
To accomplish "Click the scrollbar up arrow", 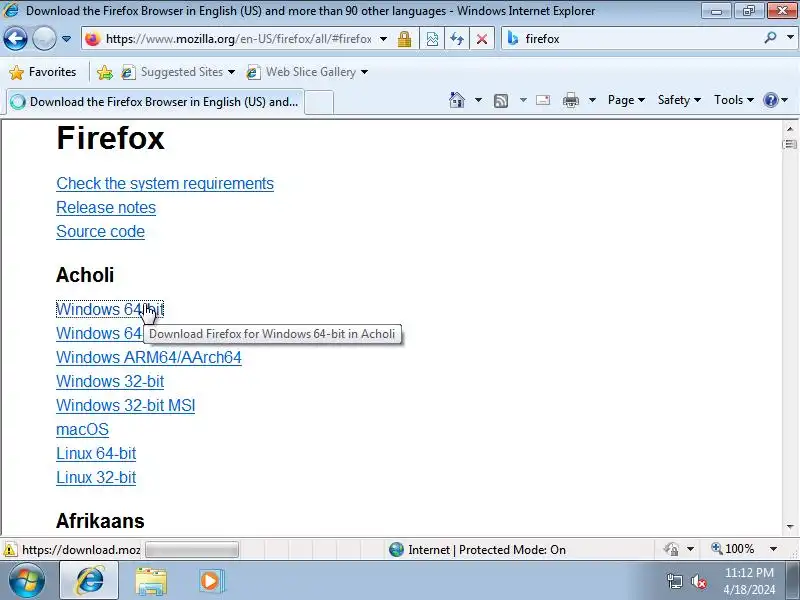I will pos(790,129).
